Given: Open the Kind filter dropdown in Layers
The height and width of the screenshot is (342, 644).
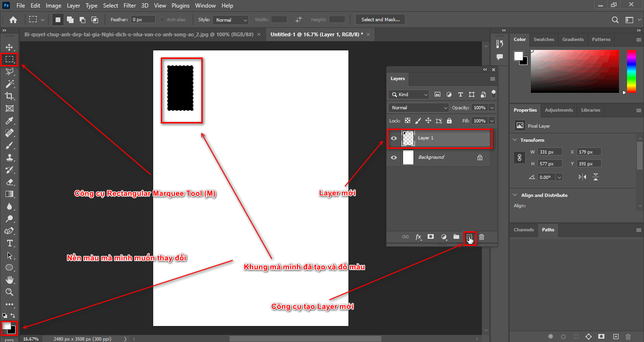Looking at the screenshot, I should [408, 94].
